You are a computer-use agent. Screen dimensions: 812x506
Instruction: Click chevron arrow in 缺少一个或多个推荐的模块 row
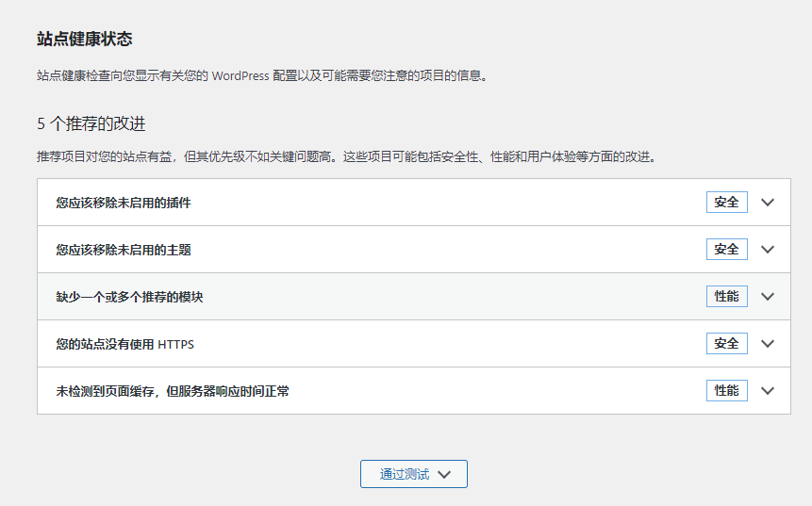click(x=767, y=297)
